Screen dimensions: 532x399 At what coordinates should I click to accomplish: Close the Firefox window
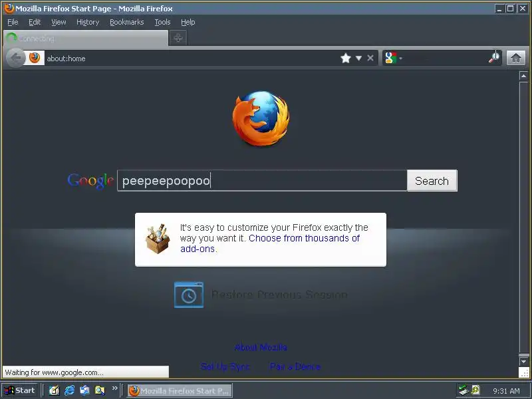(x=523, y=9)
